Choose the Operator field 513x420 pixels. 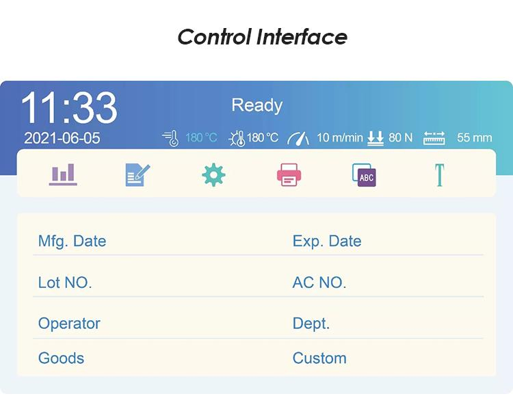(69, 324)
